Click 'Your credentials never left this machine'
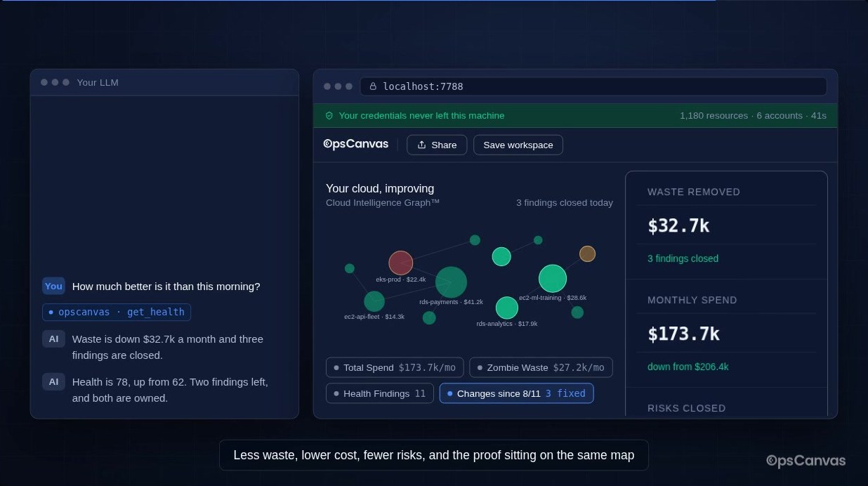This screenshot has height=486, width=868. [x=421, y=115]
